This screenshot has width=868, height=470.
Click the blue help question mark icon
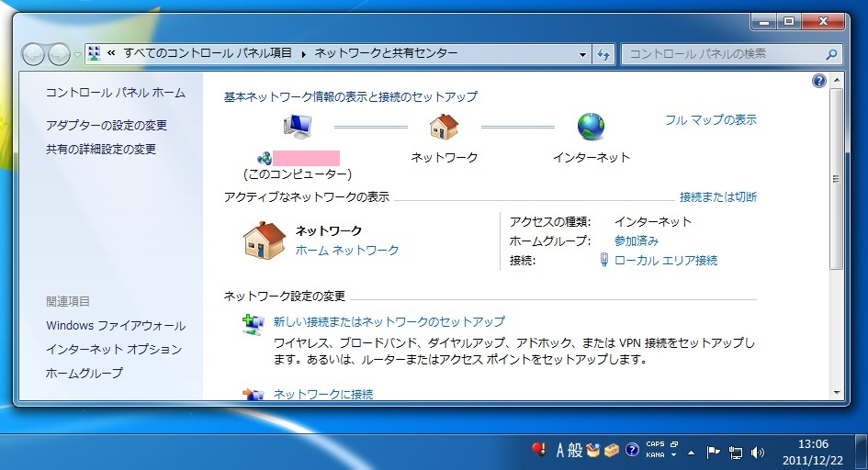(819, 82)
